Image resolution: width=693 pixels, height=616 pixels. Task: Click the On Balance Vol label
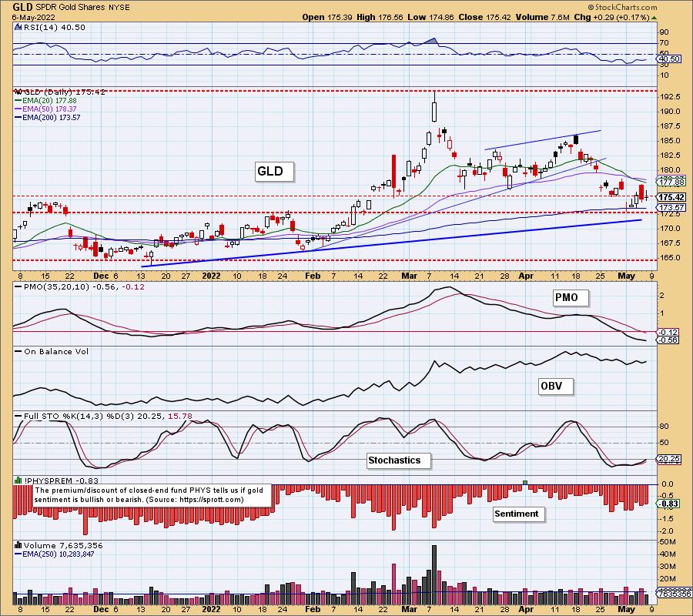coord(56,352)
